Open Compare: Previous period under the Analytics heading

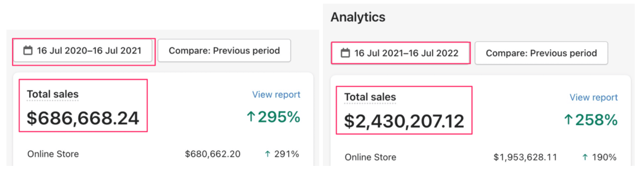click(x=541, y=53)
